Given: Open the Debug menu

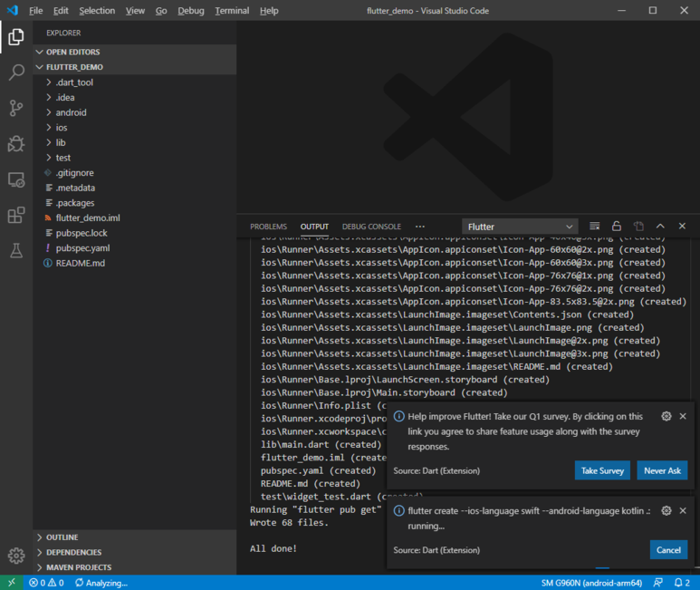Looking at the screenshot, I should 191,11.
